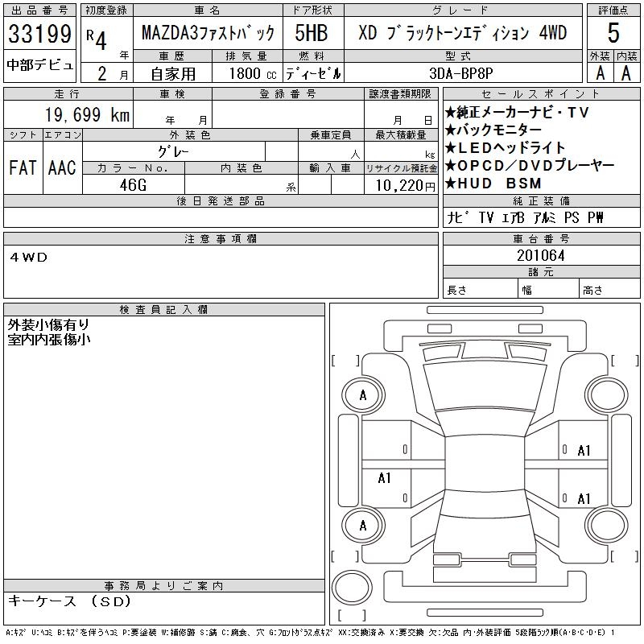Click upper-left wheel marked A in diagram
The height and width of the screenshot is (644, 644).
[363, 395]
